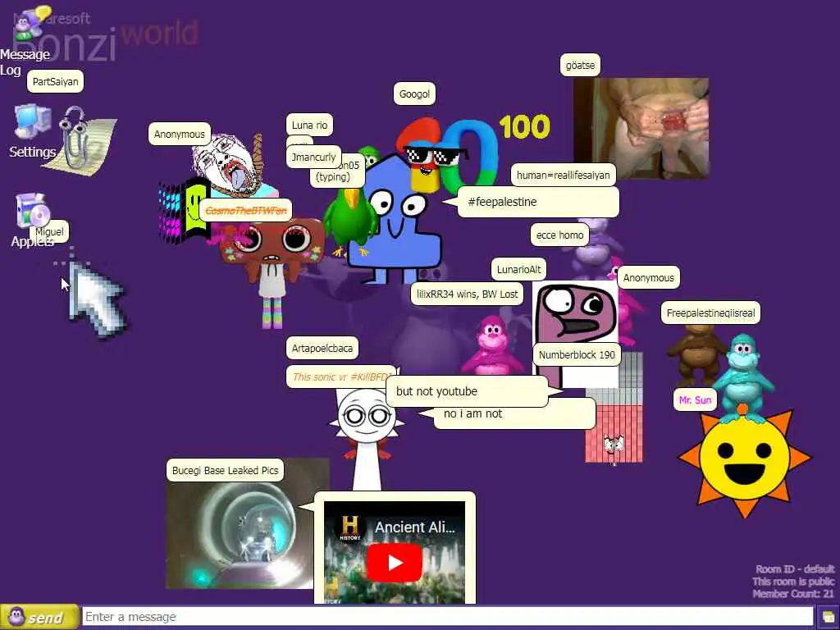Click the human=reallifesaiyan name tag
840x630 pixels.
[563, 175]
